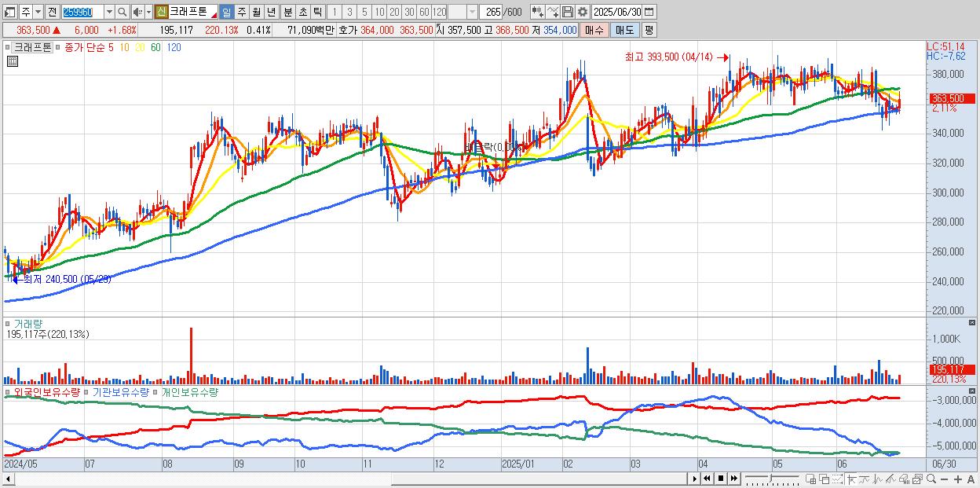The height and width of the screenshot is (488, 980).
Task: Click the 크래프톤 chart legend label
Action: coord(32,47)
